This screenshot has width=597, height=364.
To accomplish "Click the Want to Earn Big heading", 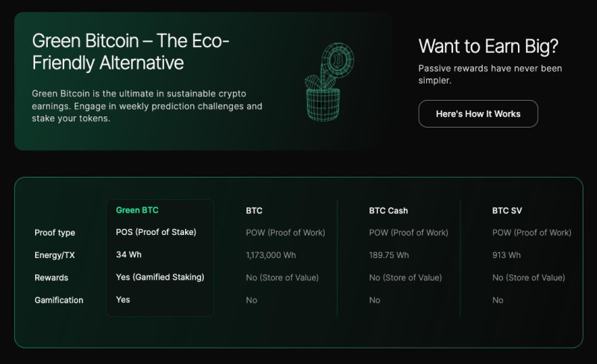I will point(489,46).
